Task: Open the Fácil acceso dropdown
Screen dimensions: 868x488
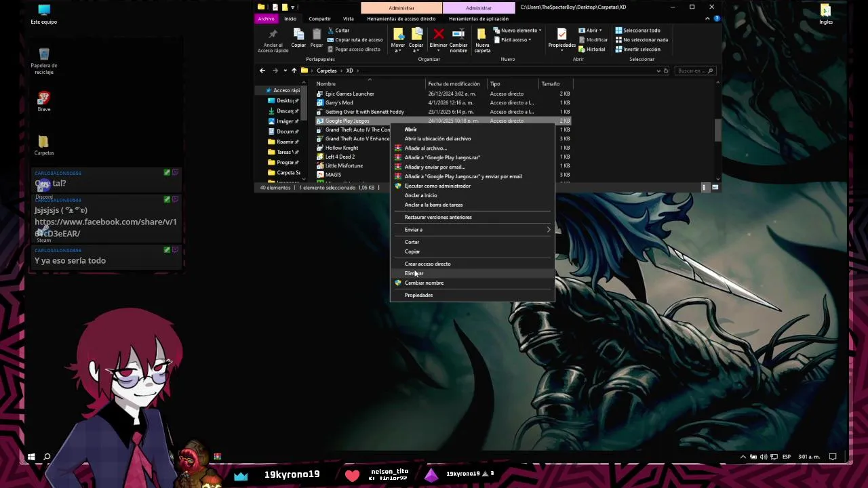Action: click(512, 40)
